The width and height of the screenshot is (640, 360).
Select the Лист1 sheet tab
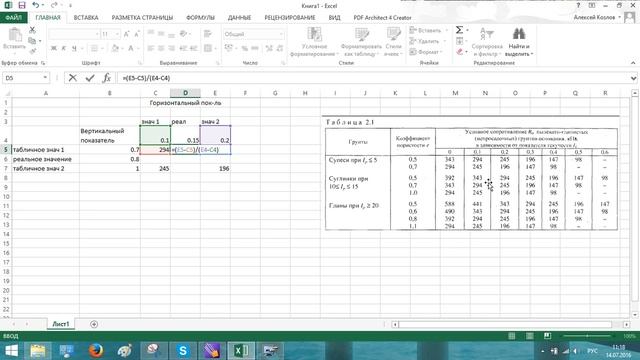[x=61, y=324]
